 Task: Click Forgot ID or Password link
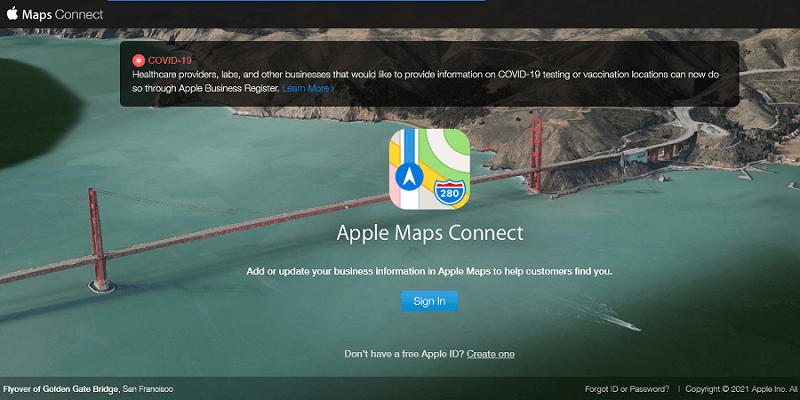tap(627, 389)
